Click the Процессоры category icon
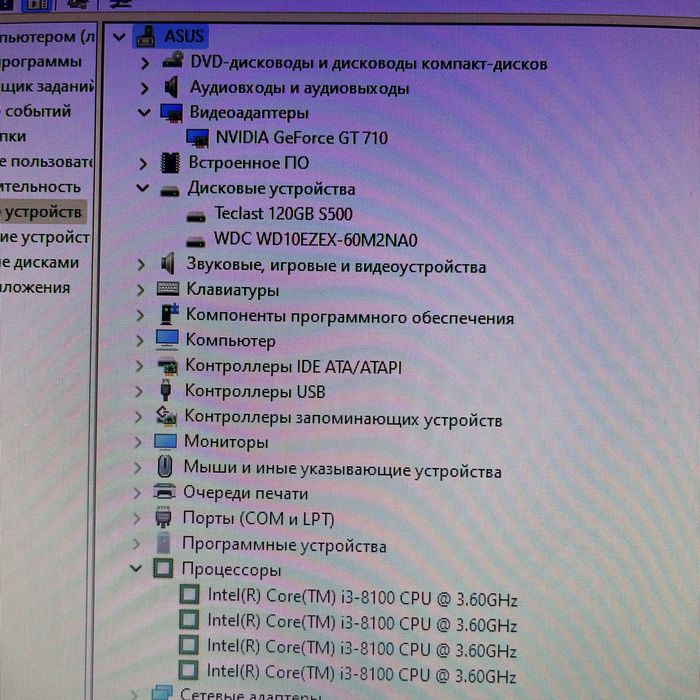Image resolution: width=700 pixels, height=700 pixels. coord(162,568)
